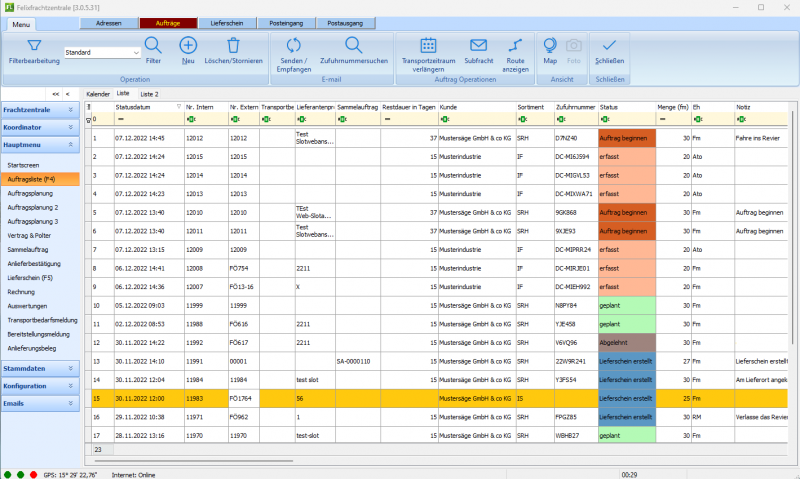Click the orange 'Auftrag beginnen' status in row 1
Screen dimensions: 800x479
[625, 137]
